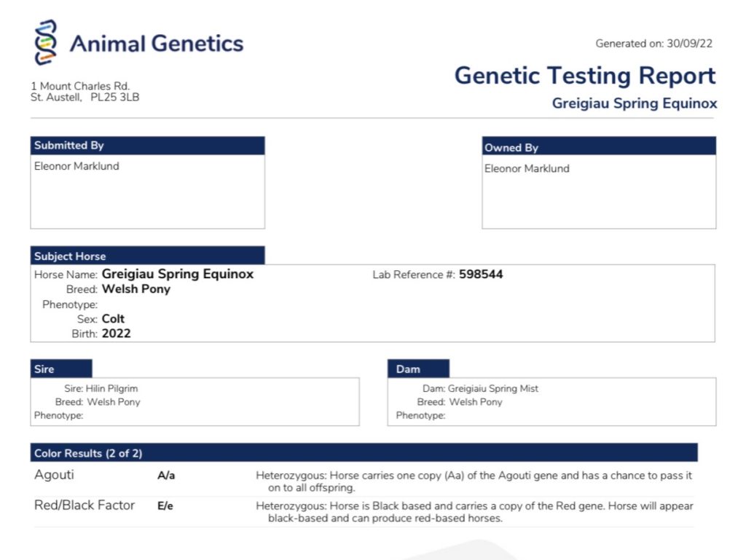Click the Lab Reference number 598544

481,275
